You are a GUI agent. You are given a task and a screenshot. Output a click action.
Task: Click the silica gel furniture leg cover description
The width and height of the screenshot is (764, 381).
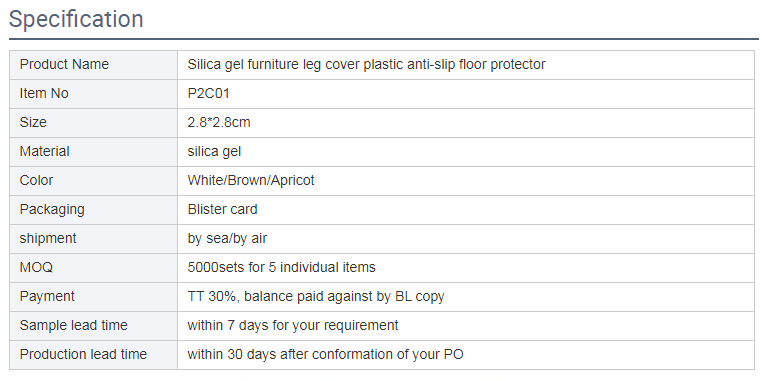point(366,64)
